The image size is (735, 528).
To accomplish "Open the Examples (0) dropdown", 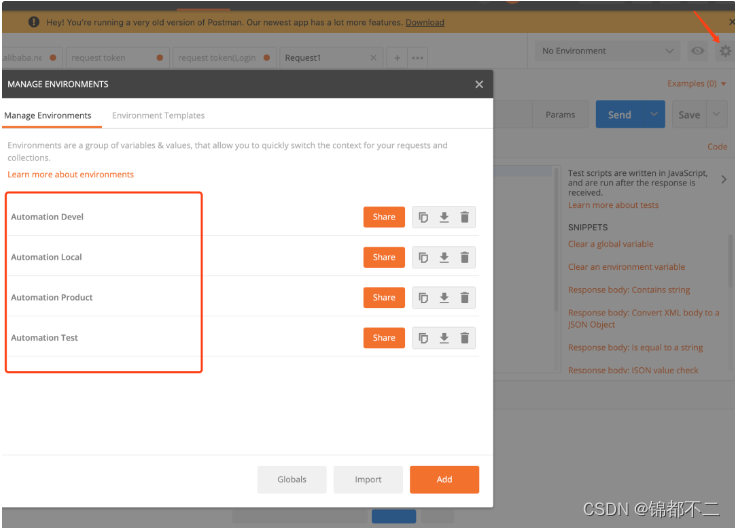I will (x=697, y=83).
